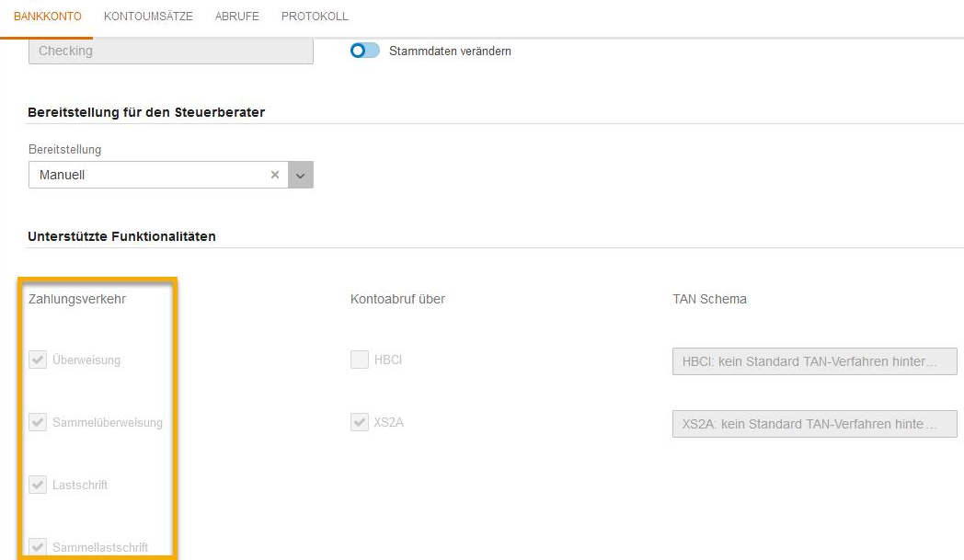Expand the Bereitstellung dropdown arrow
This screenshot has width=964, height=560.
tap(301, 175)
